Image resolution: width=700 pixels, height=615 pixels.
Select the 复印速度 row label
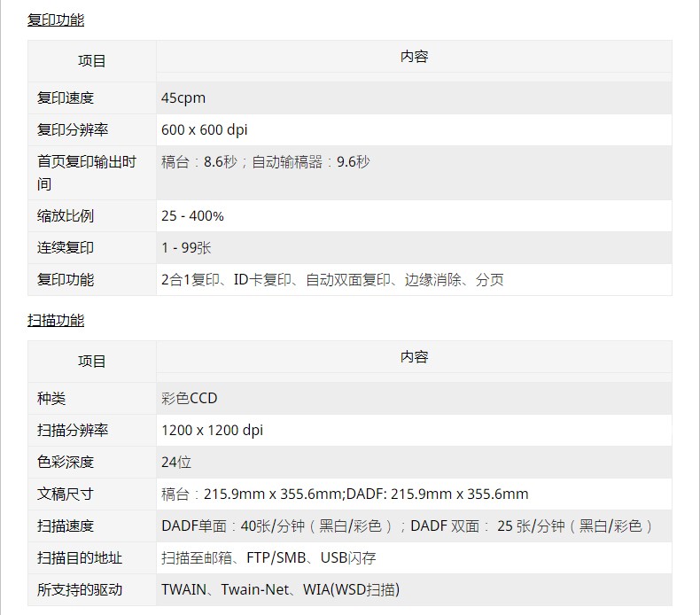(x=65, y=98)
